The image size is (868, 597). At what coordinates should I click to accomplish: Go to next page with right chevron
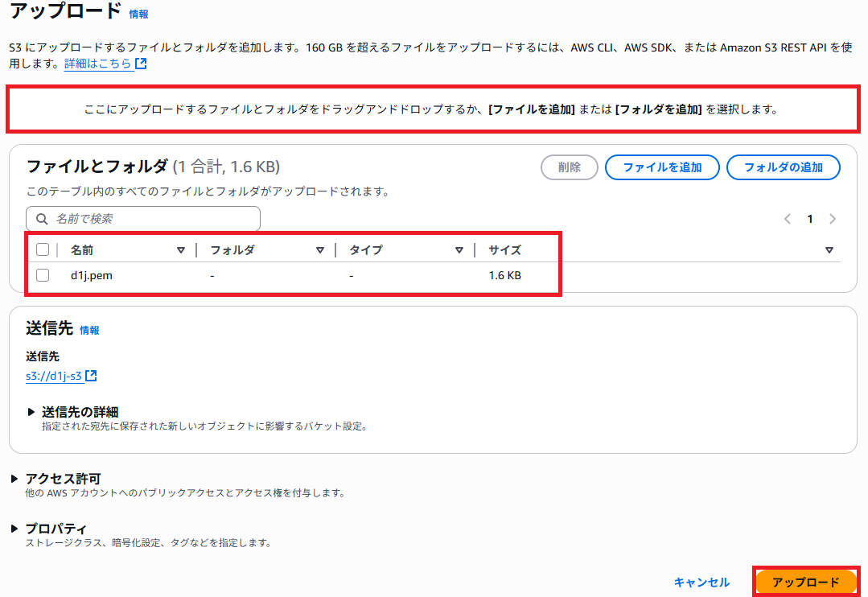pos(832,218)
